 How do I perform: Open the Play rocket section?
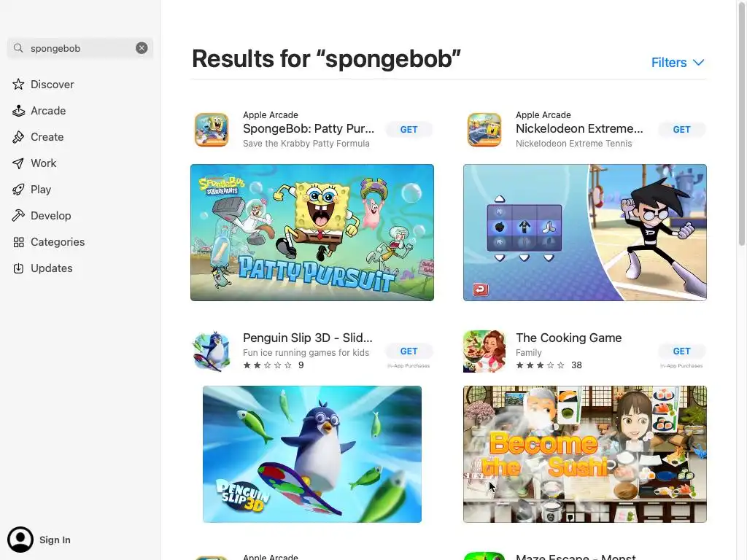(x=31, y=190)
